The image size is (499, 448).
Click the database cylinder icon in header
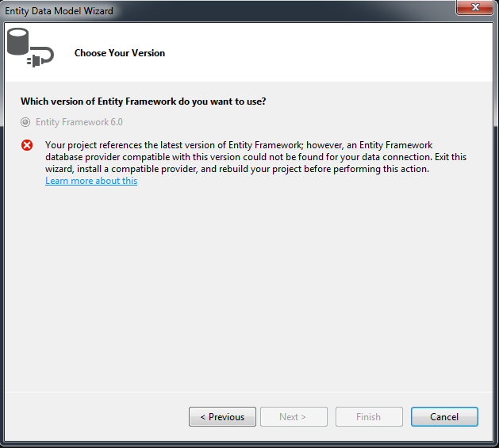(x=17, y=42)
